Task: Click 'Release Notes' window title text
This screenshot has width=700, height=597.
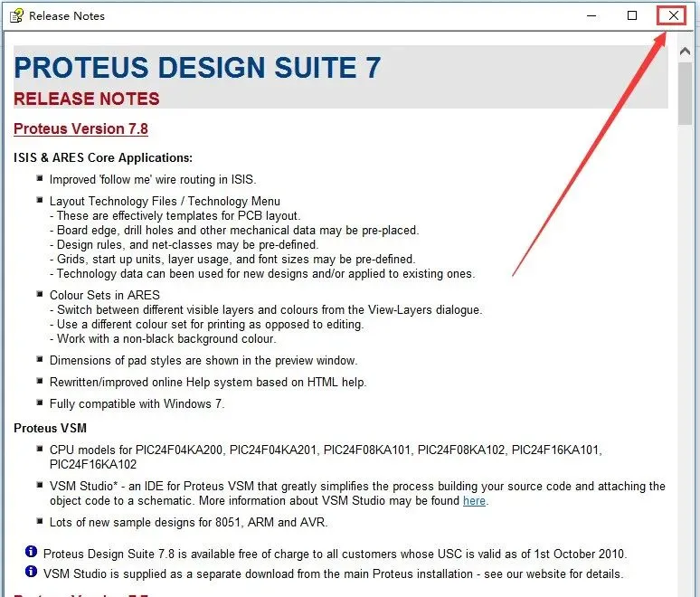Action: click(x=67, y=16)
